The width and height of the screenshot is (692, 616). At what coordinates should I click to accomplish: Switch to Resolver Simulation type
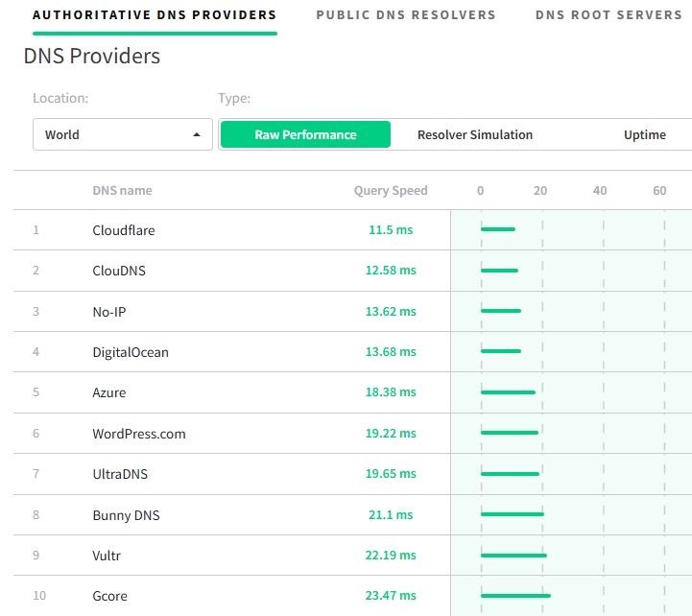475,134
